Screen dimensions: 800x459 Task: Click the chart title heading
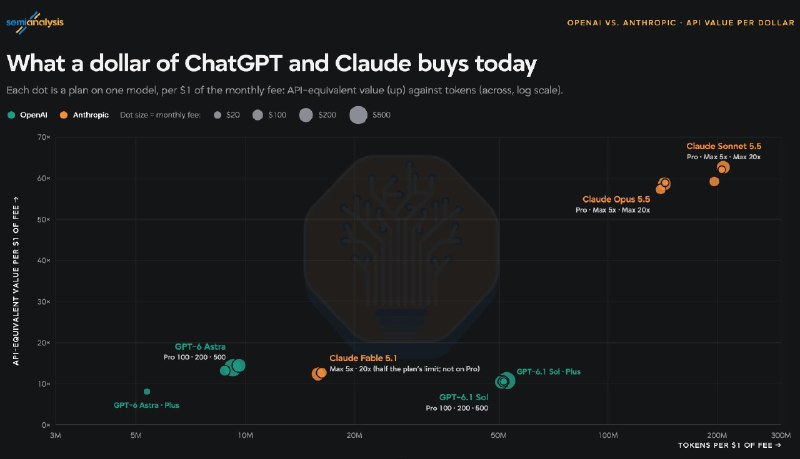pyautogui.click(x=272, y=64)
